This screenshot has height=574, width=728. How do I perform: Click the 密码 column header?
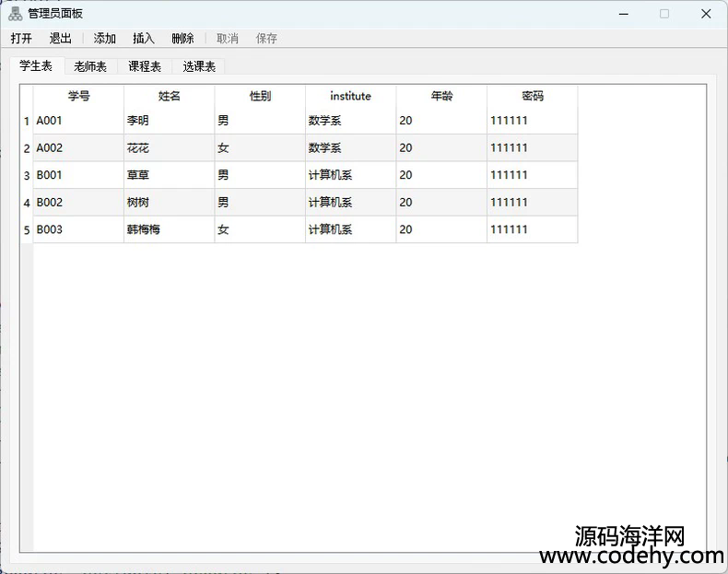tap(533, 96)
